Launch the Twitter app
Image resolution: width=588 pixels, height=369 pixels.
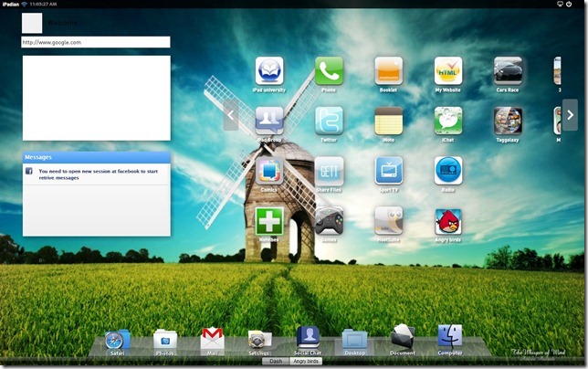point(329,121)
